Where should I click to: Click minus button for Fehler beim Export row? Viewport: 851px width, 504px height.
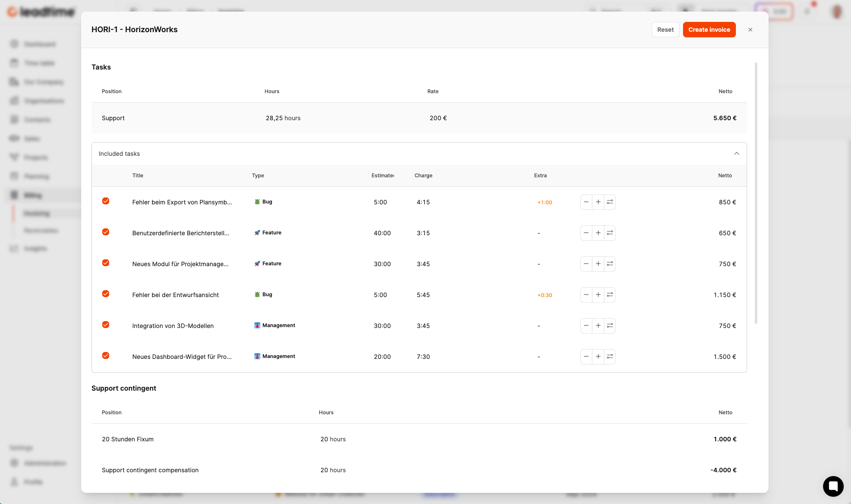[x=586, y=202]
